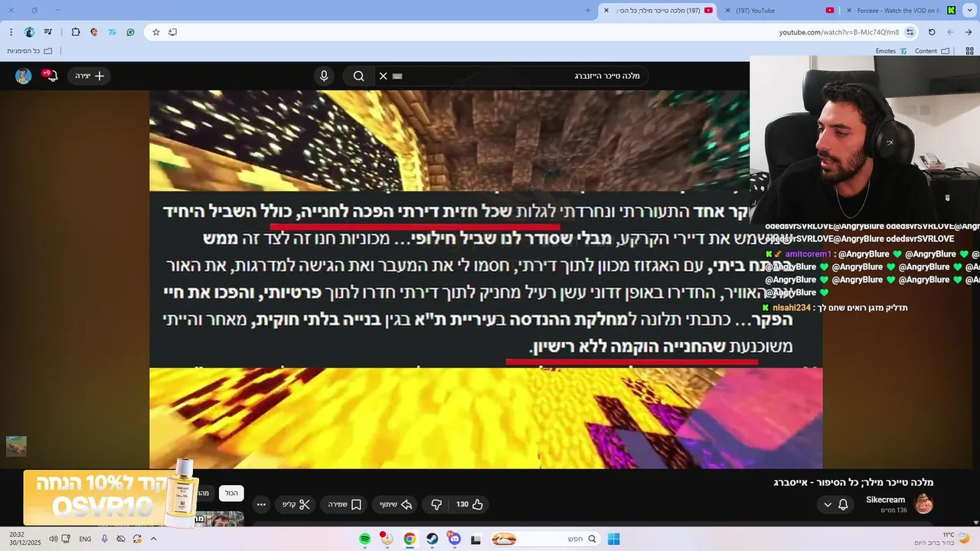Open the Chrome three-dot menu
This screenshot has height=551, width=980.
click(x=11, y=32)
